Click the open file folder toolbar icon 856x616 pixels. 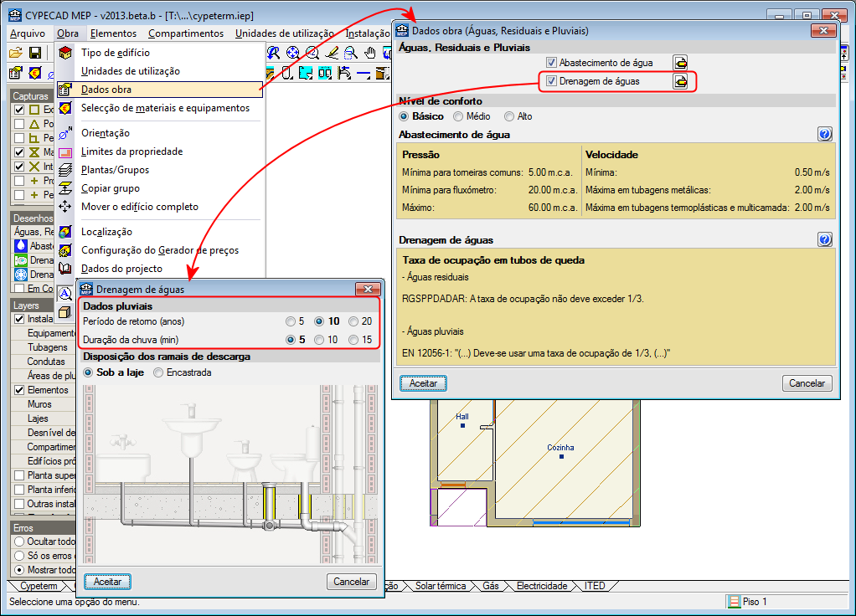15,53
